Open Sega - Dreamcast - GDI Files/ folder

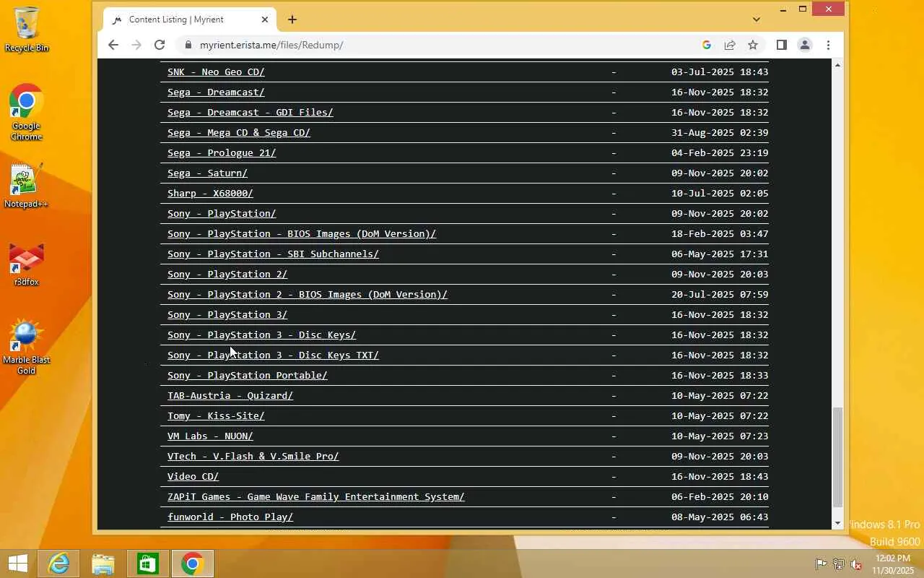click(x=250, y=113)
